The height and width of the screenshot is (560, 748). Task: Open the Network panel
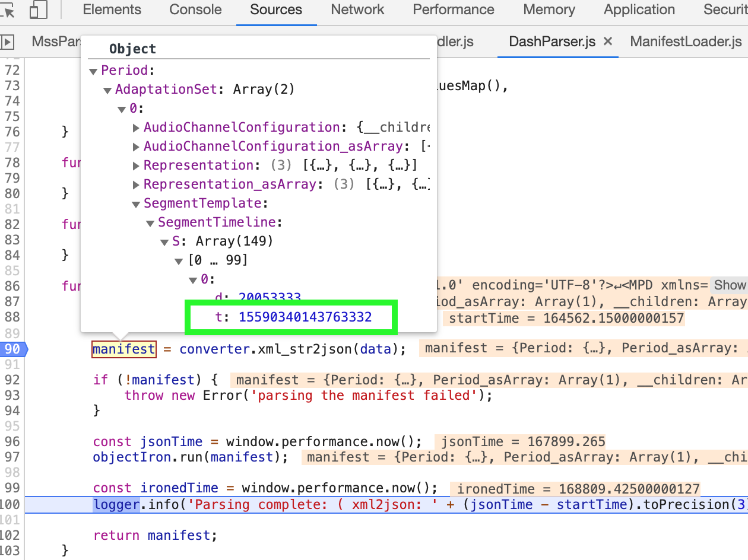point(357,10)
